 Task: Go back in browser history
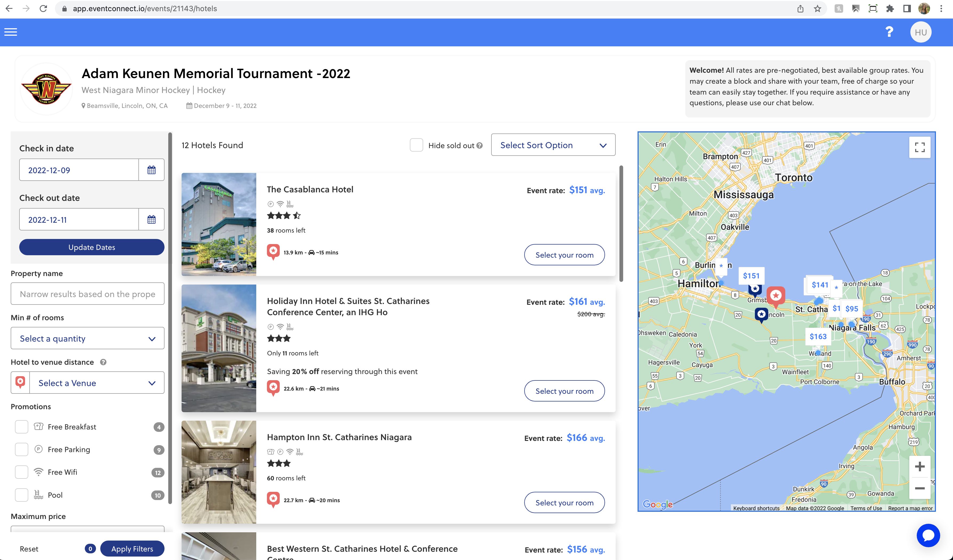[x=9, y=8]
